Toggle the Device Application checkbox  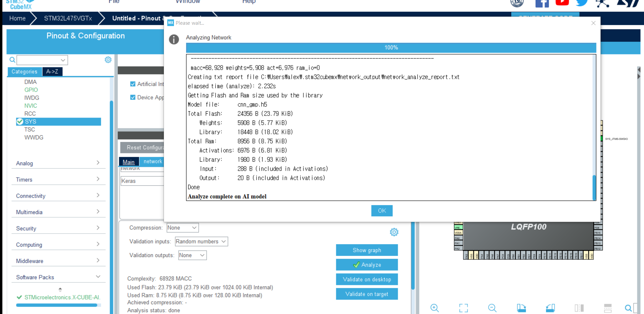(x=133, y=98)
